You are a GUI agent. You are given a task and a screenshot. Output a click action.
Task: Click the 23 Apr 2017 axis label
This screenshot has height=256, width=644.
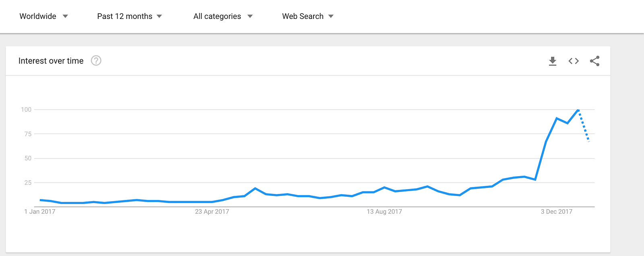[x=212, y=212]
